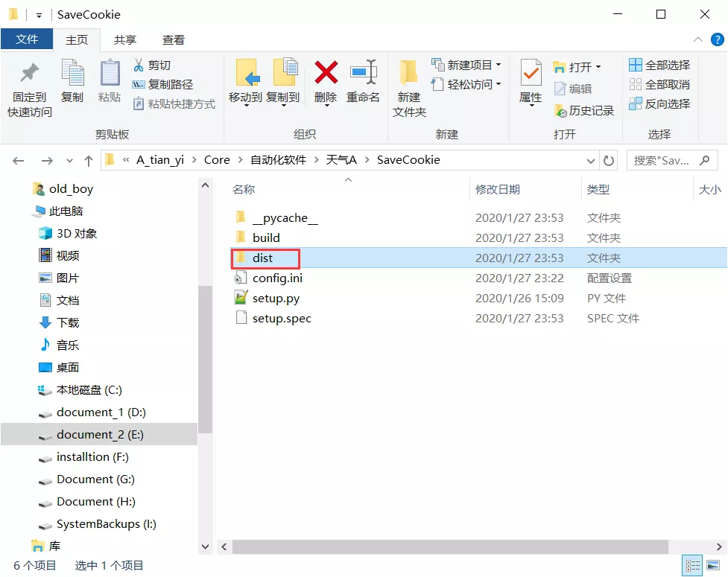Select the build folder
Screen dimensions: 728x577
coord(478,238)
